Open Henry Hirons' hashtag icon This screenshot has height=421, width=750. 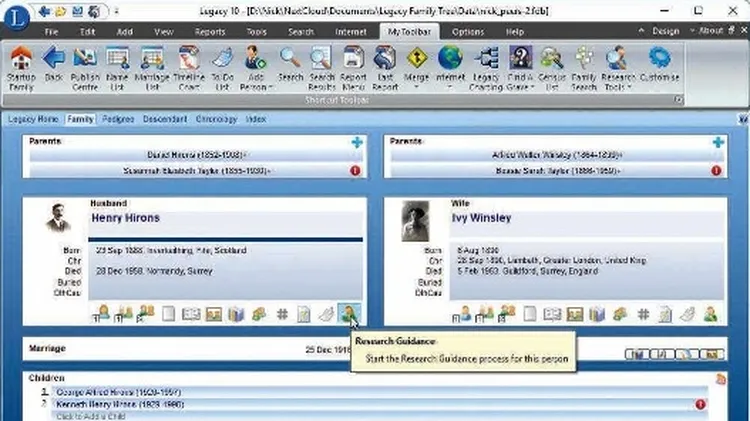tap(282, 314)
